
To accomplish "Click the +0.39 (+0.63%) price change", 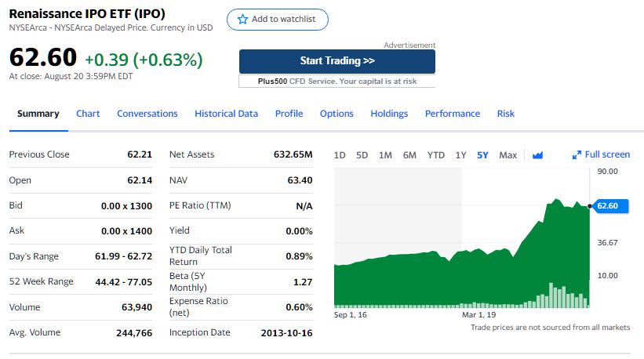I will tap(144, 60).
